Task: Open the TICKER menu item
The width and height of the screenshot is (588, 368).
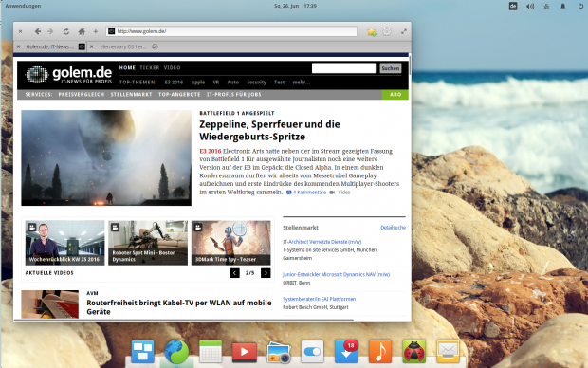Action: (150, 68)
